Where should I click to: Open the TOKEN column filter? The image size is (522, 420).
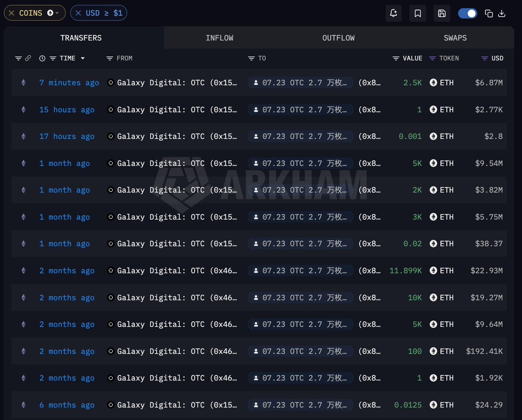[432, 58]
